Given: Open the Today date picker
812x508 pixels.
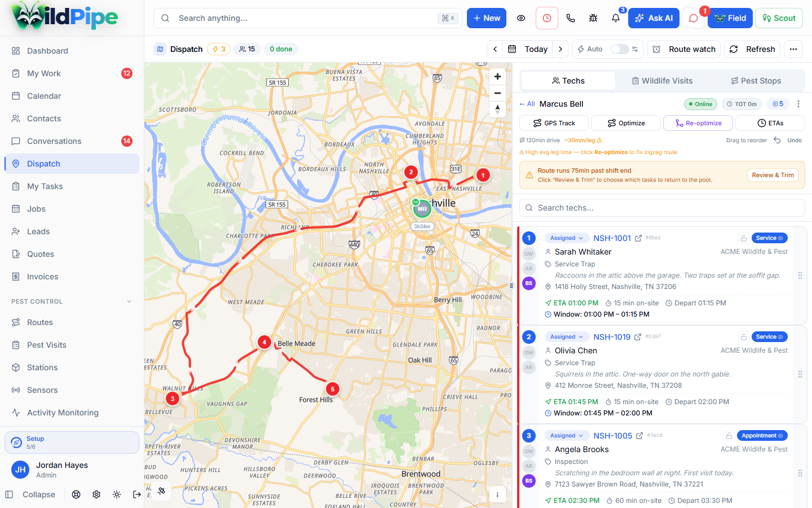Looking at the screenshot, I should 528,49.
